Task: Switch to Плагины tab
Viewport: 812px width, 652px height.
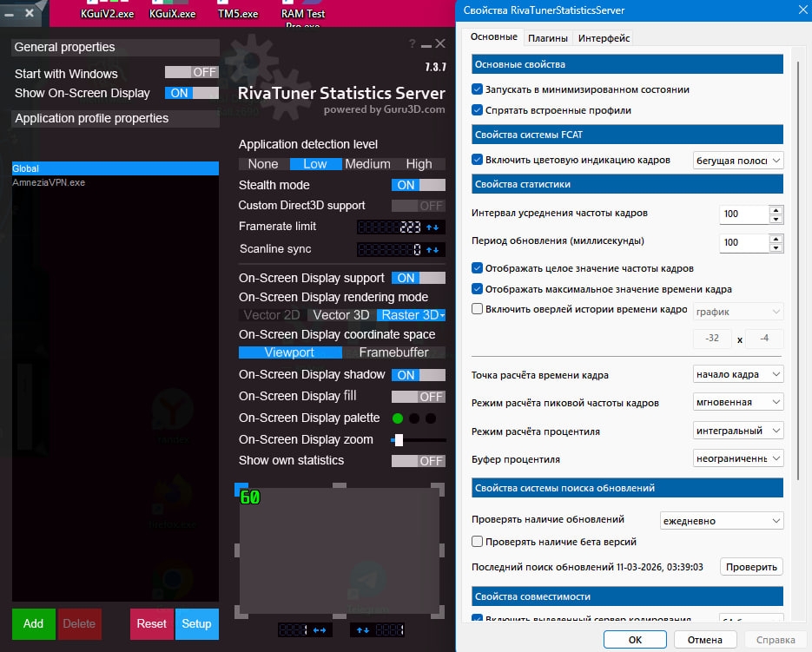Action: 548,38
